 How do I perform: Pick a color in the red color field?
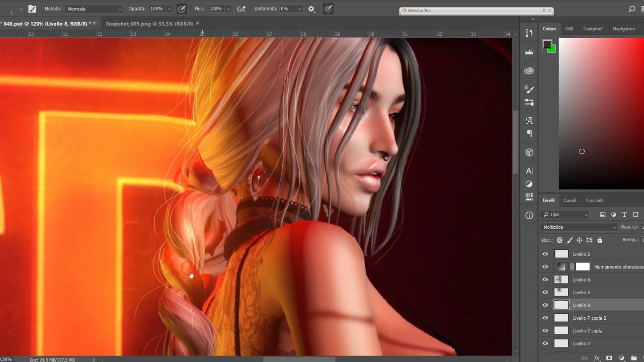[601, 114]
